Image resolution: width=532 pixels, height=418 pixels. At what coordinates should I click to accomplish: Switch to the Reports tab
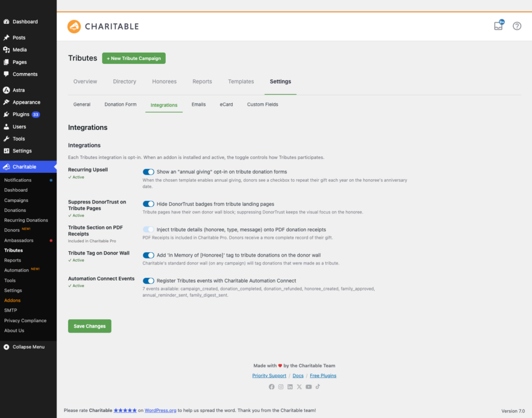click(202, 81)
